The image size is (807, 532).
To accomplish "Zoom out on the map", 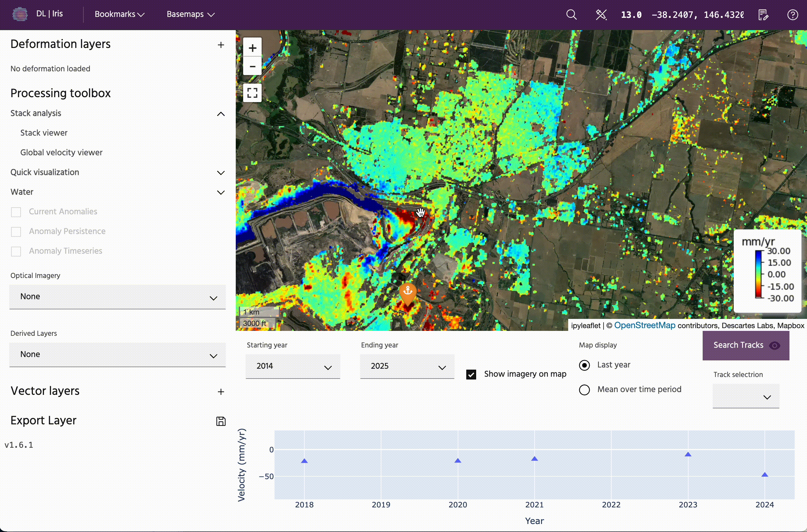I will pyautogui.click(x=252, y=66).
